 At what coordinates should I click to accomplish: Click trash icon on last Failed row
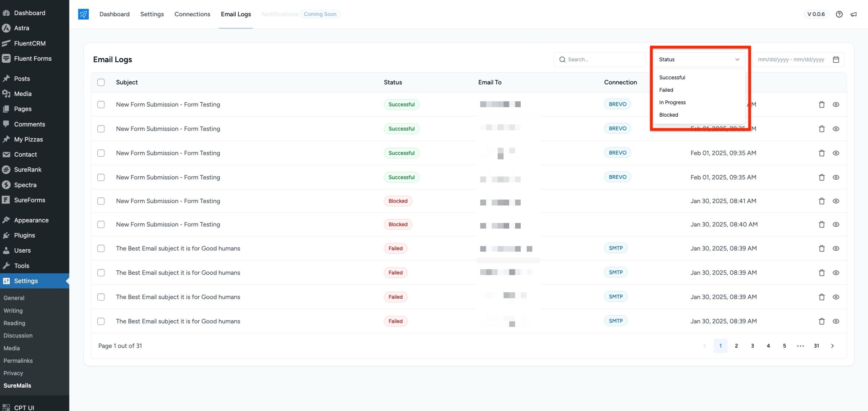[822, 321]
